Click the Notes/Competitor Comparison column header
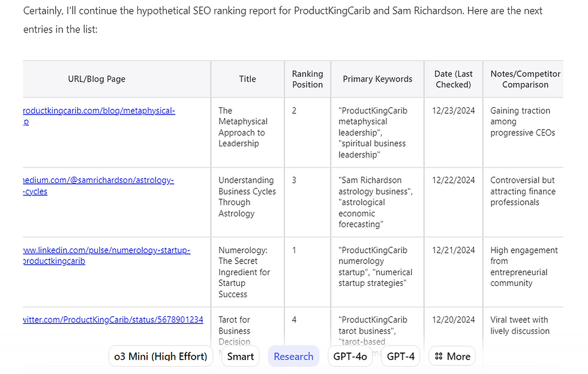The image size is (588, 374). pyautogui.click(x=526, y=79)
